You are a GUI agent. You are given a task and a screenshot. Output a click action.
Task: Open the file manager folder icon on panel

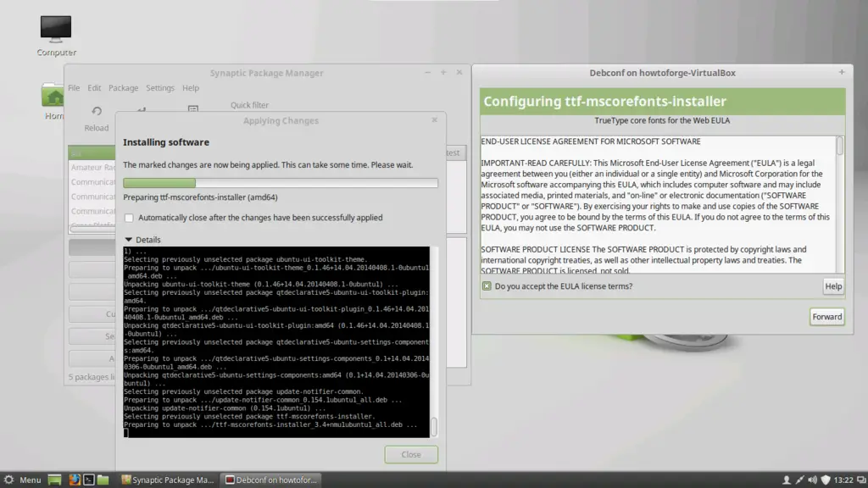click(x=103, y=480)
